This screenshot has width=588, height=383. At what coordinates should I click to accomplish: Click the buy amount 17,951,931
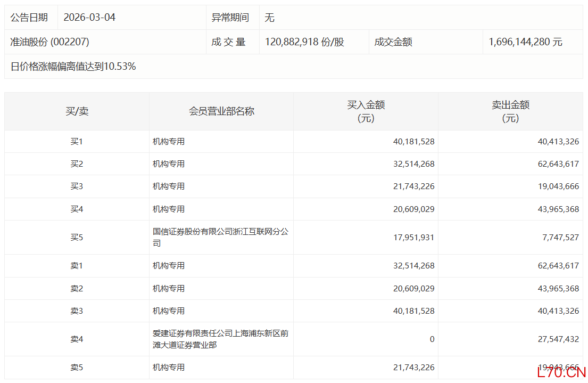[x=414, y=238]
